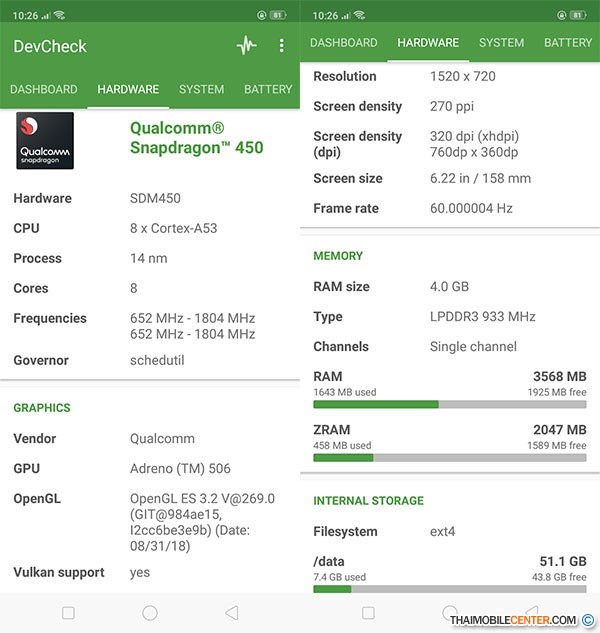This screenshot has height=633, width=600.
Task: Tap the '1643 MB used' text
Action: point(344,392)
